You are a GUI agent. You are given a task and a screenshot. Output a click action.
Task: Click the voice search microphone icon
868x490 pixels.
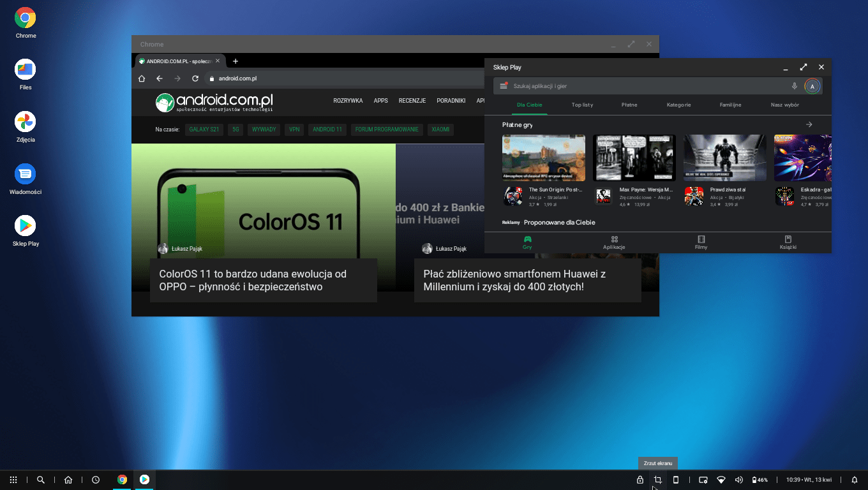(x=795, y=86)
